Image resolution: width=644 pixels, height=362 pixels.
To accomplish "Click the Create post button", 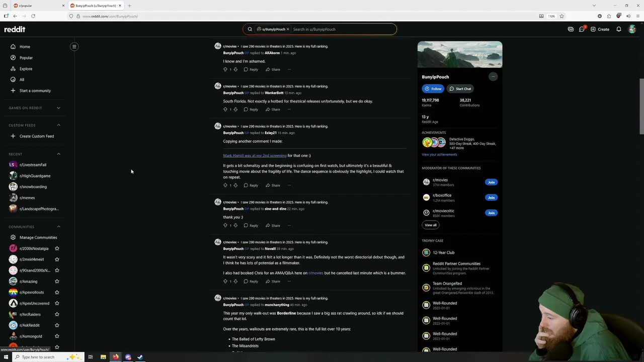I will [600, 29].
